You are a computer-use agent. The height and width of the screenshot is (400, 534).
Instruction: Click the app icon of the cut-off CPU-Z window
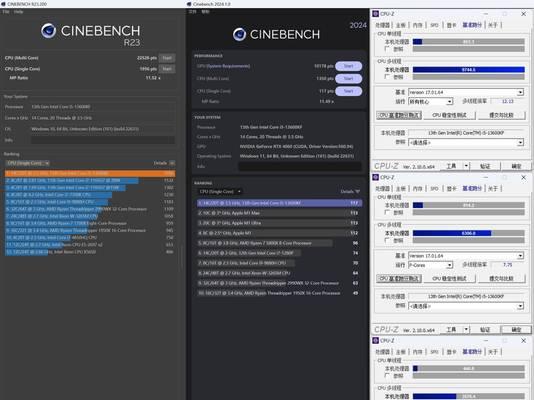pos(376,340)
